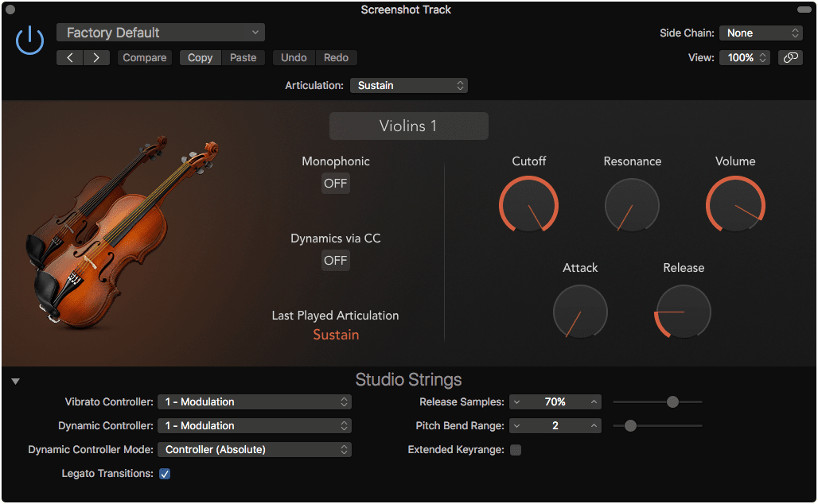The image size is (818, 504).
Task: Turn on the Monophonic toggle
Action: [x=335, y=183]
